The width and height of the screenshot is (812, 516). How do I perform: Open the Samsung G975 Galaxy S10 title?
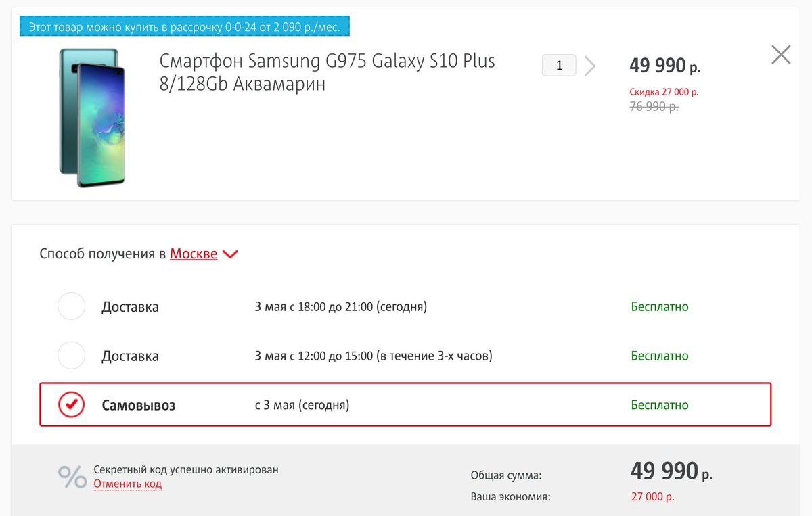pyautogui.click(x=327, y=72)
